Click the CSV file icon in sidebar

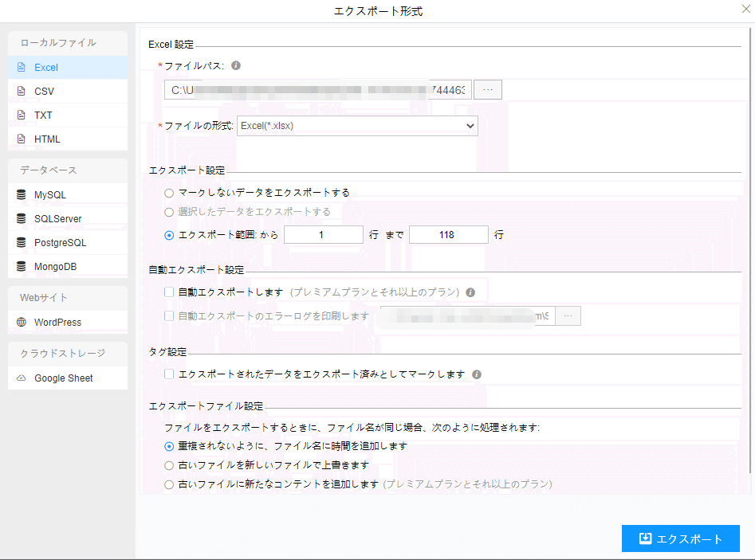[22, 92]
